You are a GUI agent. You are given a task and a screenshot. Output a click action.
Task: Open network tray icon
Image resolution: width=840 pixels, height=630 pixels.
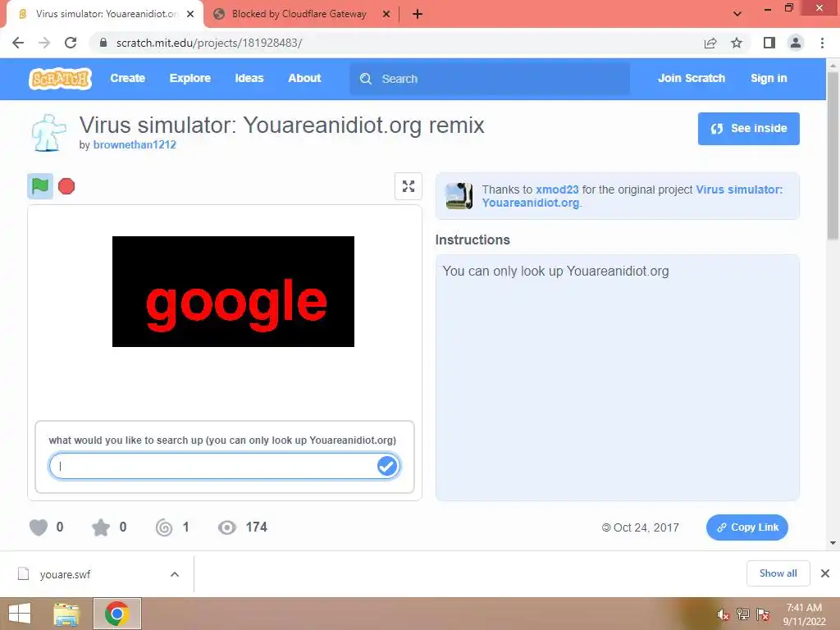742,614
